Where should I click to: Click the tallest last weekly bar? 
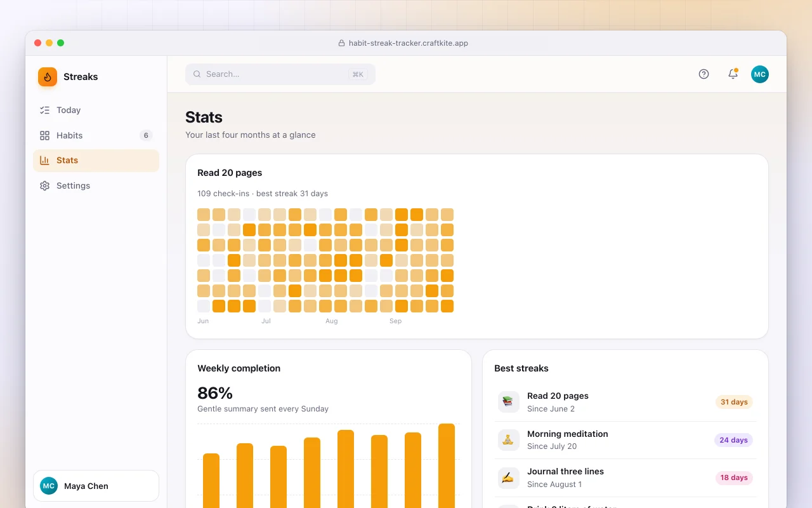coord(447,465)
